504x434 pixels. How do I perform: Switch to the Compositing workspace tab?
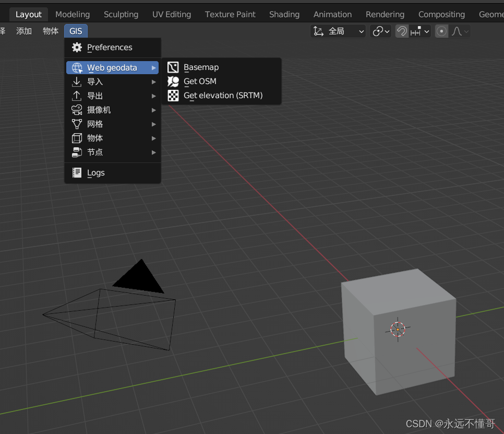441,15
